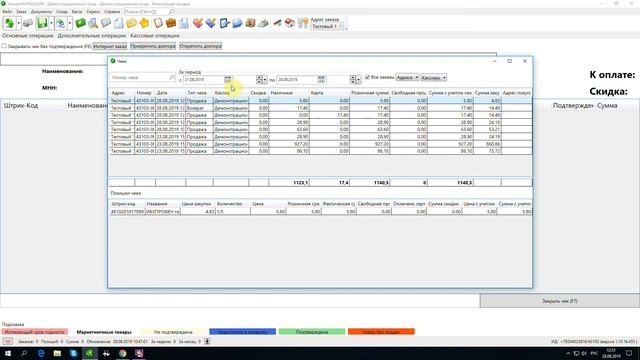Select the receipt row with cash 927,20

point(320,144)
